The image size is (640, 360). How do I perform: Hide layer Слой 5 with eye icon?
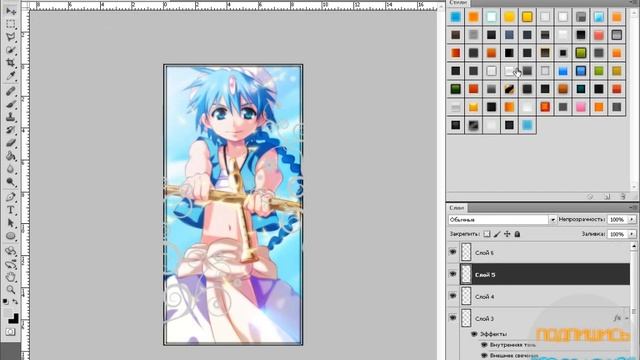click(453, 274)
